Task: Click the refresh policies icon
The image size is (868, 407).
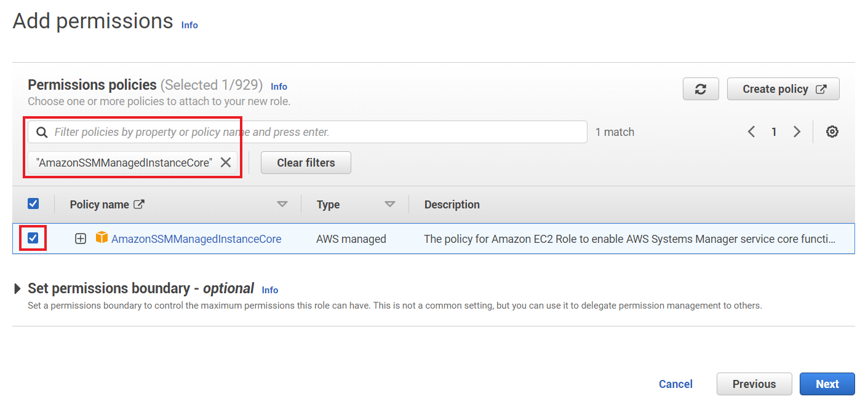Action: click(x=701, y=89)
